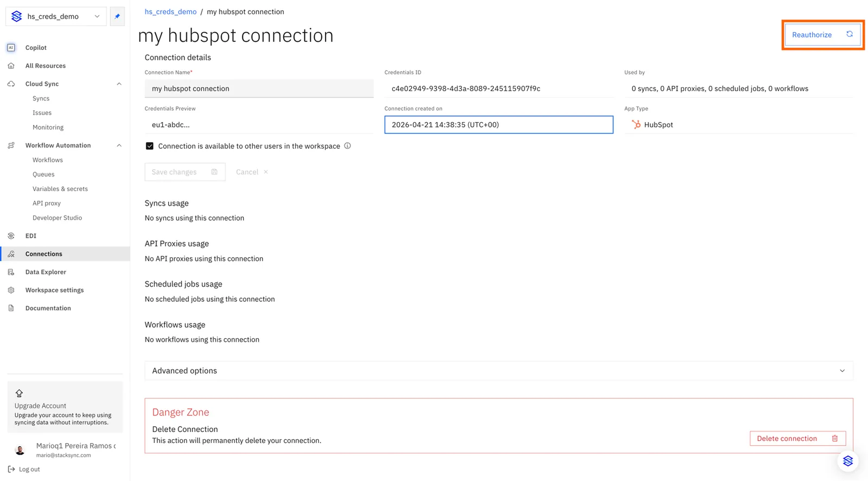The image size is (868, 481).
Task: Open Variables & secrets
Action: pos(60,189)
